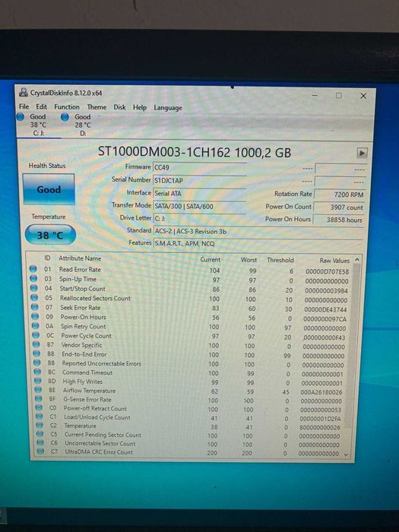The height and width of the screenshot is (532, 399).
Task: Click the Rotation Rate field 7200 RPM
Action: (339, 195)
